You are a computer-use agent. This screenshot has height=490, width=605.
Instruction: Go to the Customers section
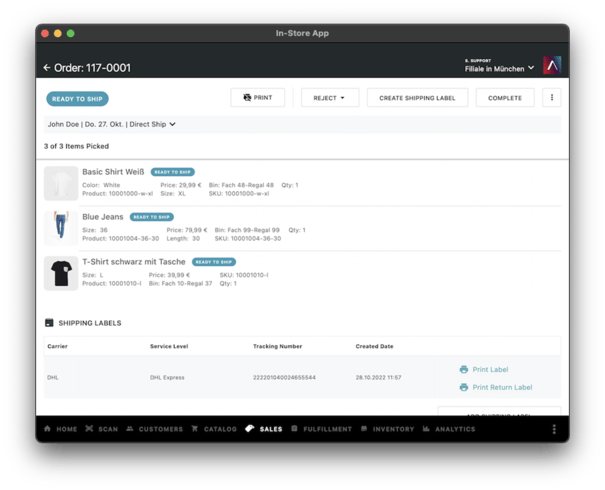(x=154, y=429)
